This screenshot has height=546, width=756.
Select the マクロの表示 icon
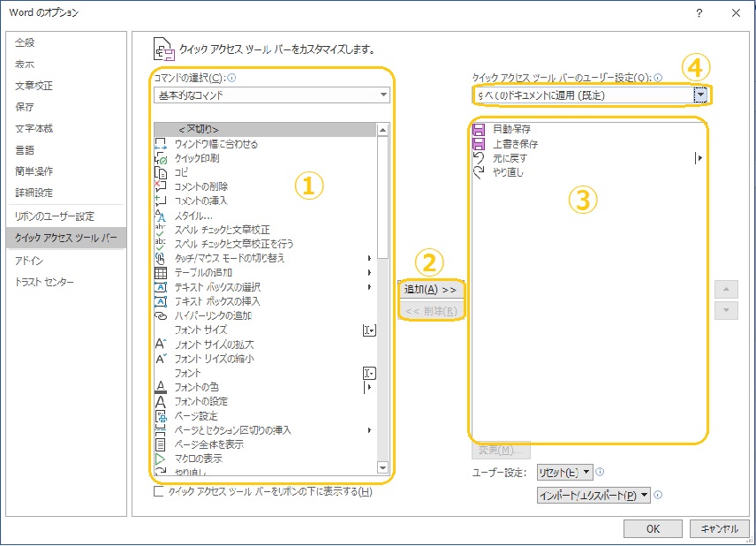161,459
